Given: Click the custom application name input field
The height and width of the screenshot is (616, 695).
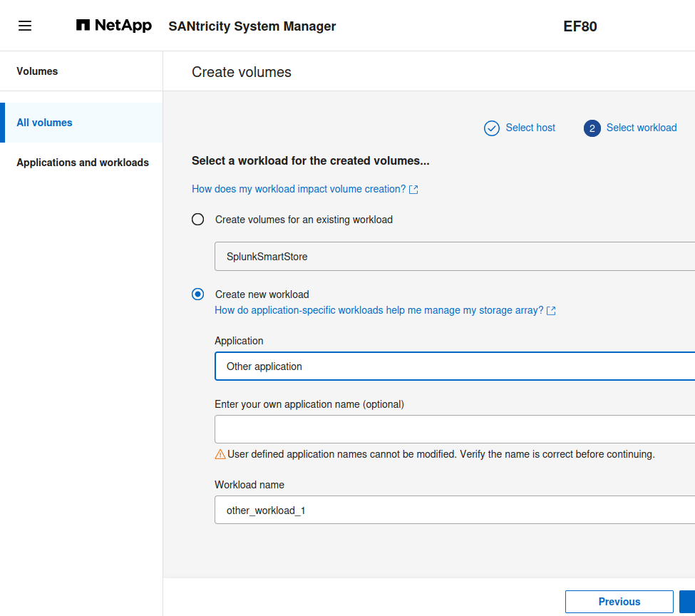Looking at the screenshot, I should [x=455, y=429].
